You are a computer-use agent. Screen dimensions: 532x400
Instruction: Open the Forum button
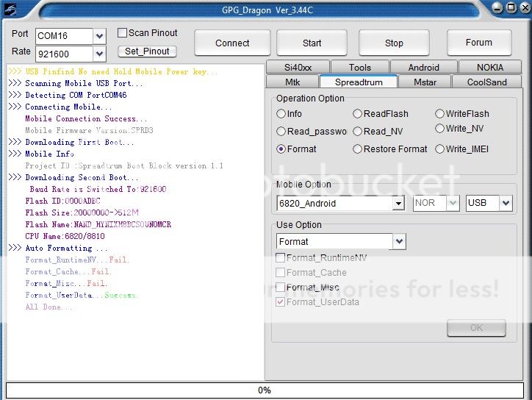click(478, 43)
